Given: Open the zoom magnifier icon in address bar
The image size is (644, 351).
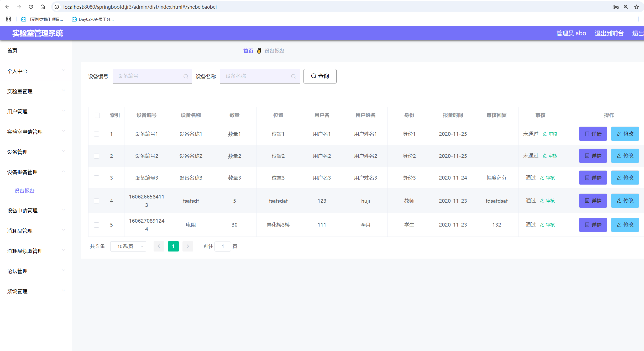Looking at the screenshot, I should [x=626, y=7].
